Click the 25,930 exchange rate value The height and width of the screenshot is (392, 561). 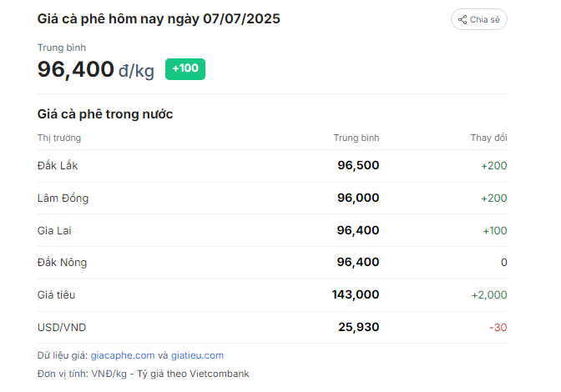point(358,327)
